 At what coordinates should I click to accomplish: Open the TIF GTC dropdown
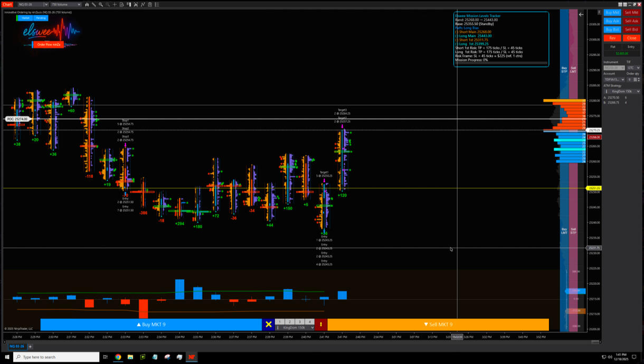[633, 68]
